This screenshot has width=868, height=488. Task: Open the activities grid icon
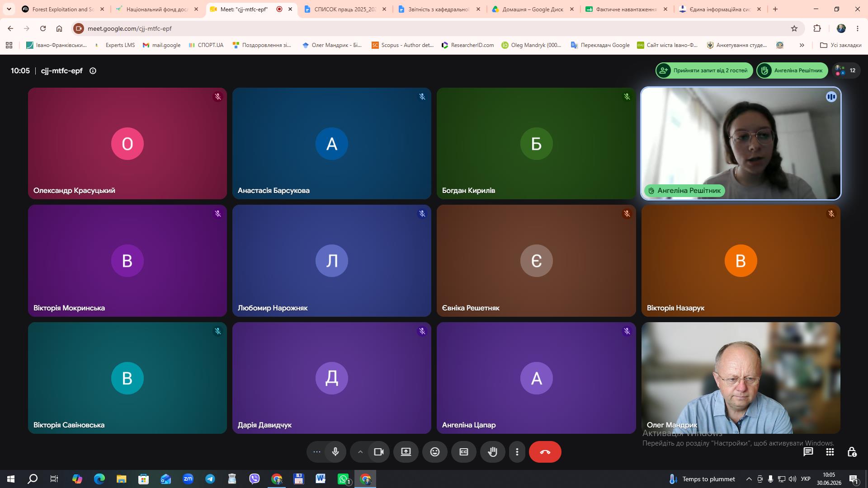[830, 452]
